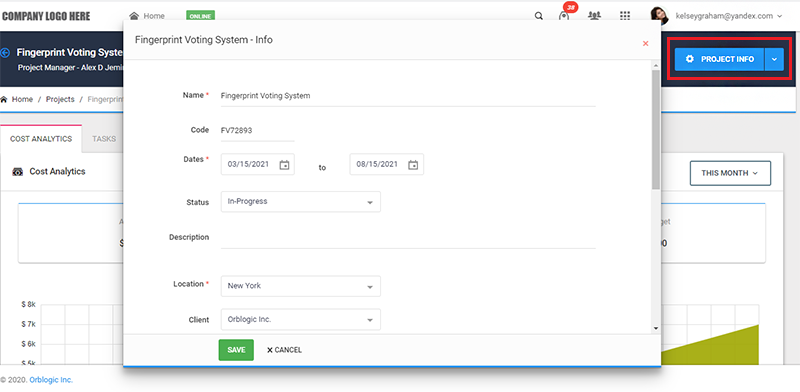The height and width of the screenshot is (392, 800).
Task: Open the team members icon
Action: (x=594, y=16)
